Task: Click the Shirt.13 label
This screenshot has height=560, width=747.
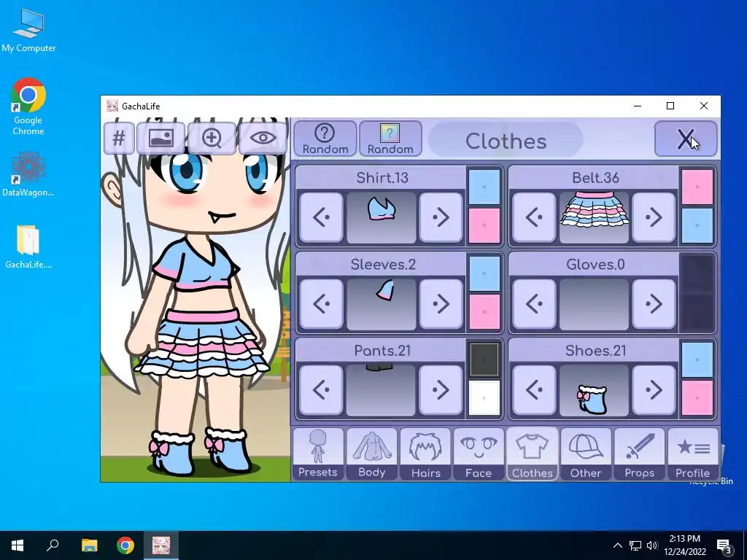Action: pyautogui.click(x=382, y=178)
